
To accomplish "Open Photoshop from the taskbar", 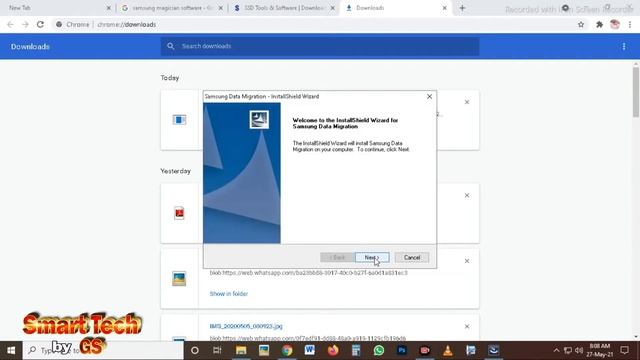I will point(402,350).
